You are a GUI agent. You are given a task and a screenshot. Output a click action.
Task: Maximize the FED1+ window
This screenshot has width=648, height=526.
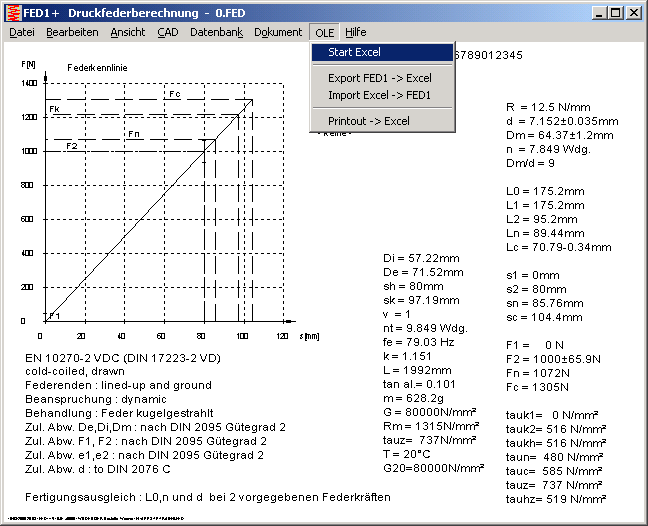615,13
